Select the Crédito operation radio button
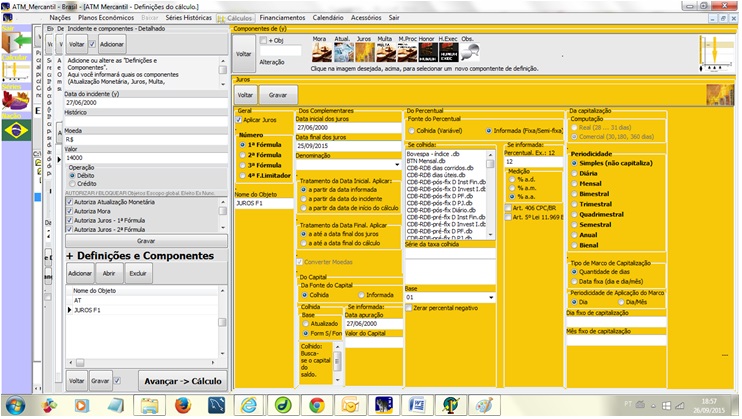The height and width of the screenshot is (419, 742). [71, 183]
